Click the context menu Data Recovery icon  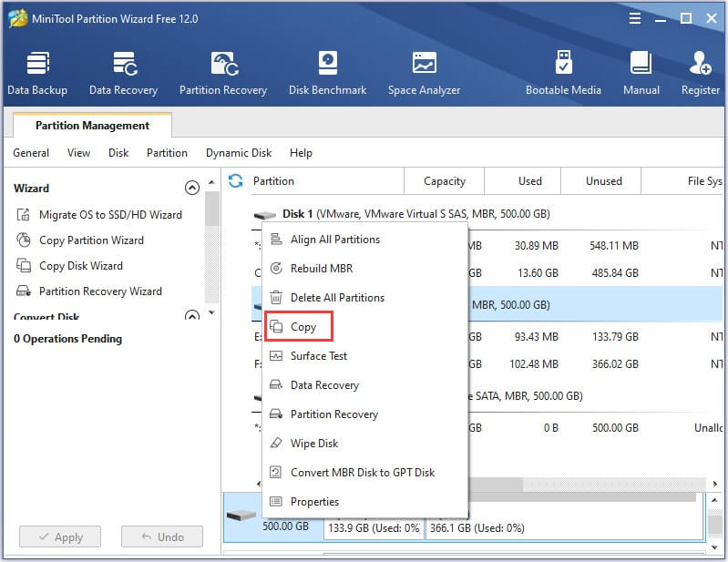[276, 384]
